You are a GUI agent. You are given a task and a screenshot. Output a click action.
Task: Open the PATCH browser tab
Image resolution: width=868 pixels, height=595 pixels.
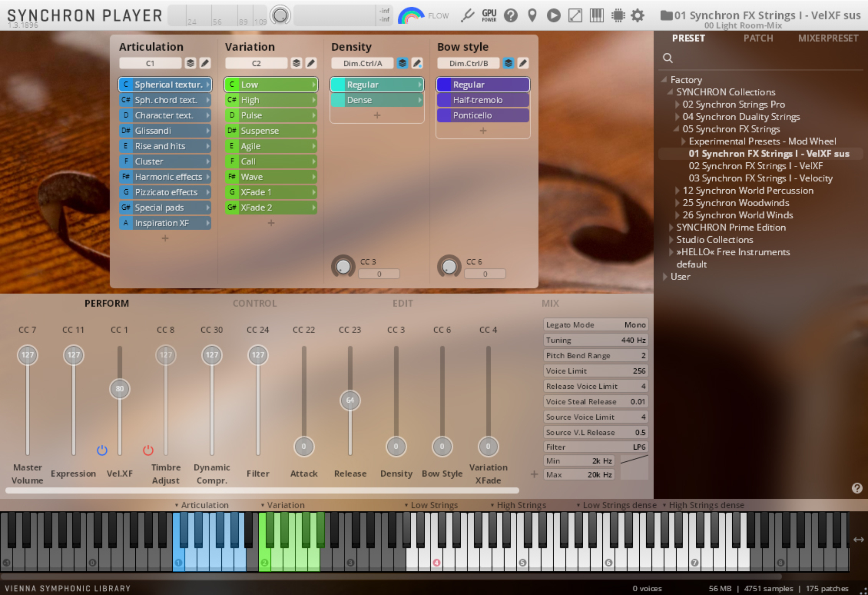click(x=758, y=38)
